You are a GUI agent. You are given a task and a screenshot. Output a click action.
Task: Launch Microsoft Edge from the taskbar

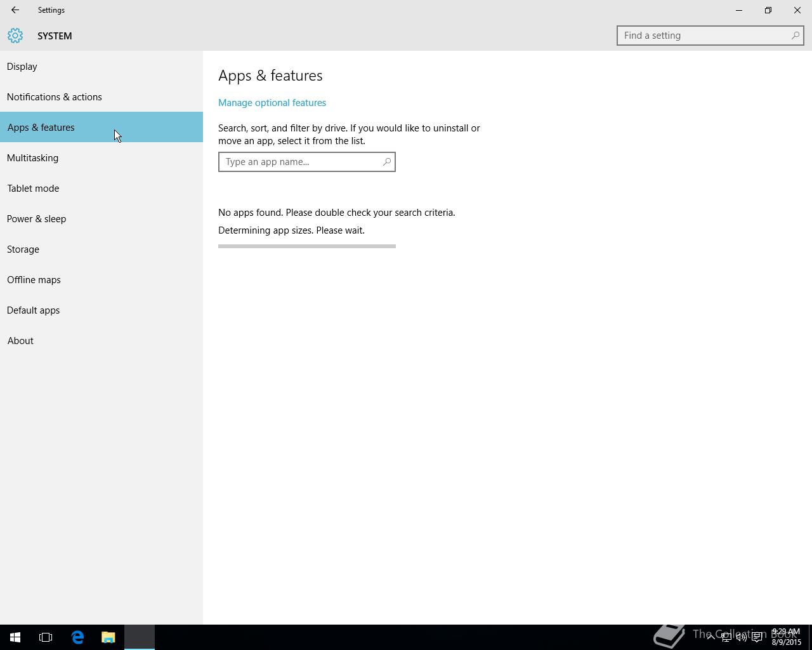click(77, 637)
